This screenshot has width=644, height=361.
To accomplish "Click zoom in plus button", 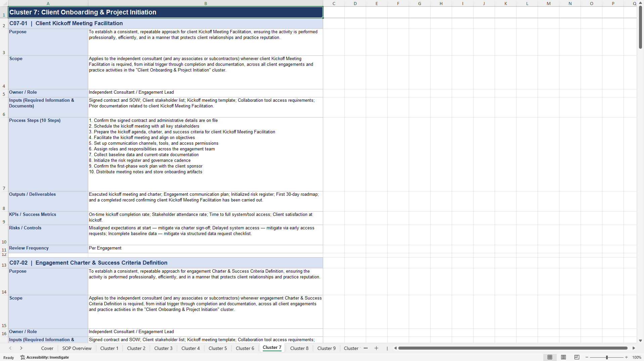I will point(626,357).
